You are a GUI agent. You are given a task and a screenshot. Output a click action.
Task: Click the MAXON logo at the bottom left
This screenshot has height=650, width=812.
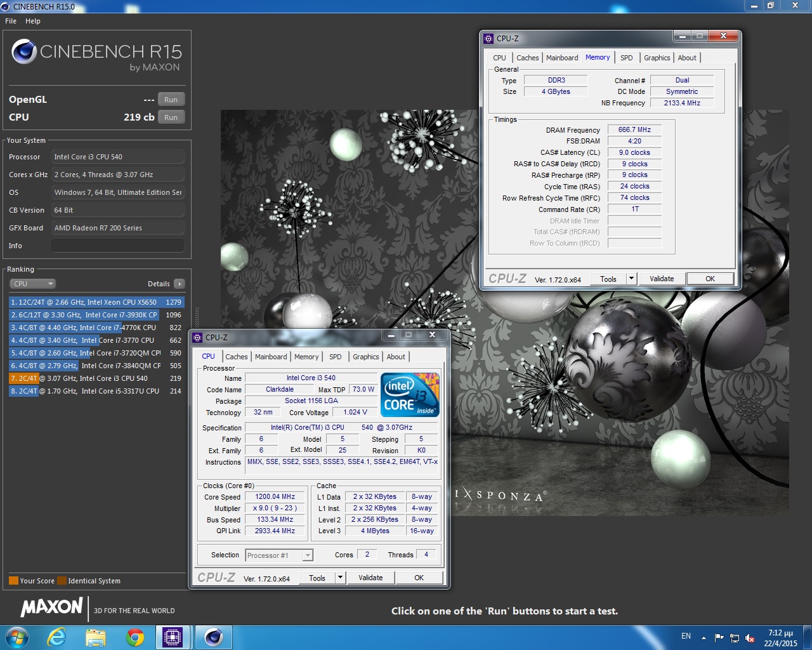point(51,607)
